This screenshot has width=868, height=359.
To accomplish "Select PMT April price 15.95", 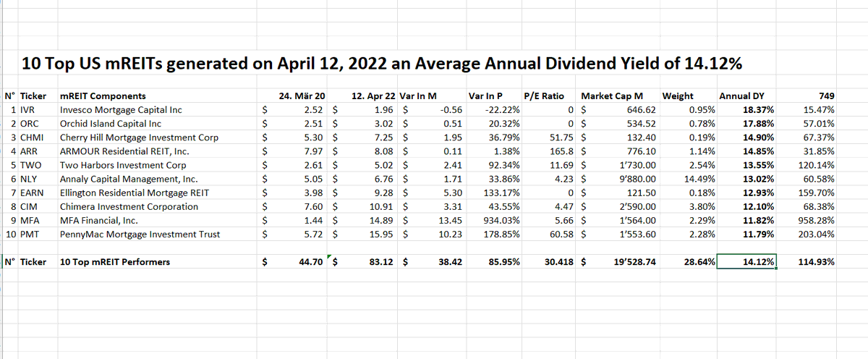I will pyautogui.click(x=382, y=235).
